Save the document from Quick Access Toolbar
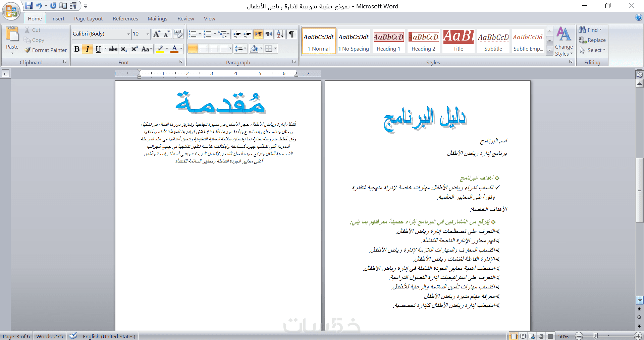Viewport: 644px width, 340px height. (29, 6)
